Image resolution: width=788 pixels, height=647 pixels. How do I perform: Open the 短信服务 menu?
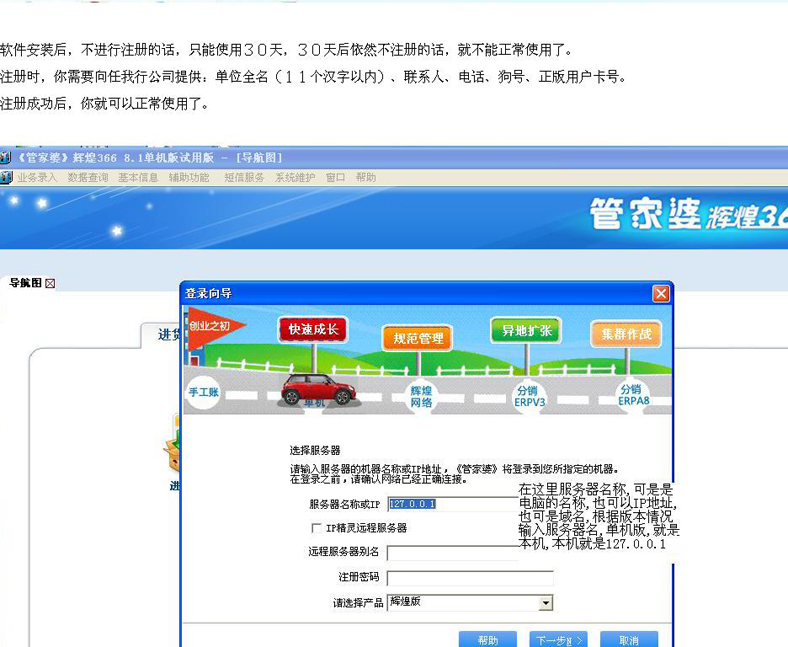[x=244, y=177]
